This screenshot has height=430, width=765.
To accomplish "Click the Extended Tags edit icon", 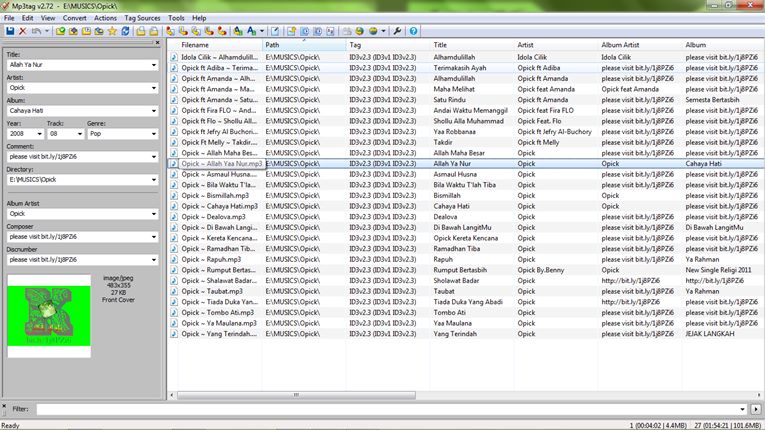I will click(x=275, y=31).
